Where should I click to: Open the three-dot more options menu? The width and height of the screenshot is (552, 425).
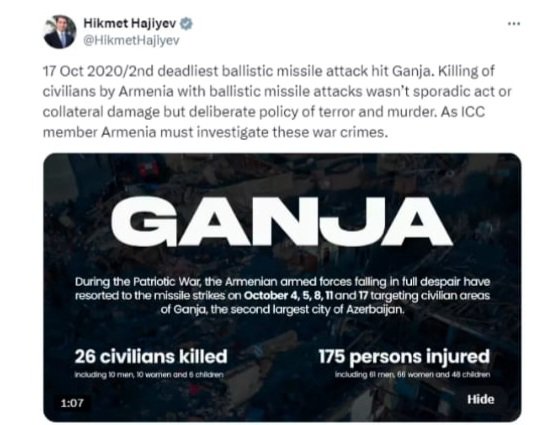514,24
